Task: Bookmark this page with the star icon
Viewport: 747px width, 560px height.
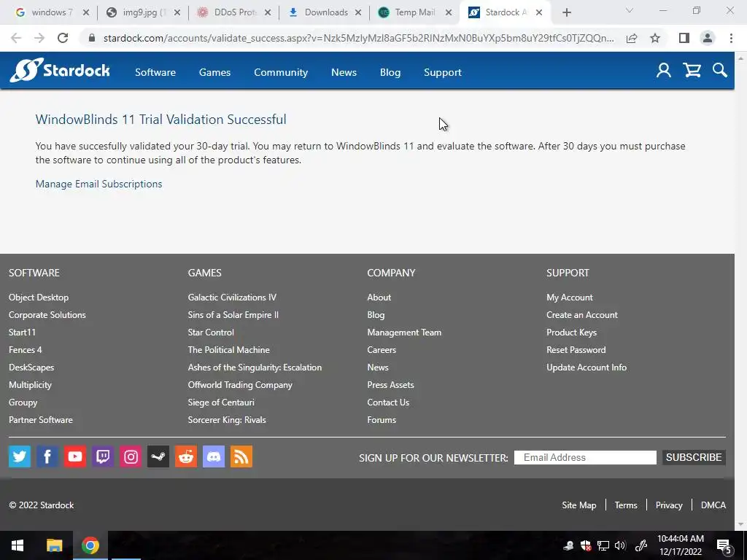Action: 655,38
